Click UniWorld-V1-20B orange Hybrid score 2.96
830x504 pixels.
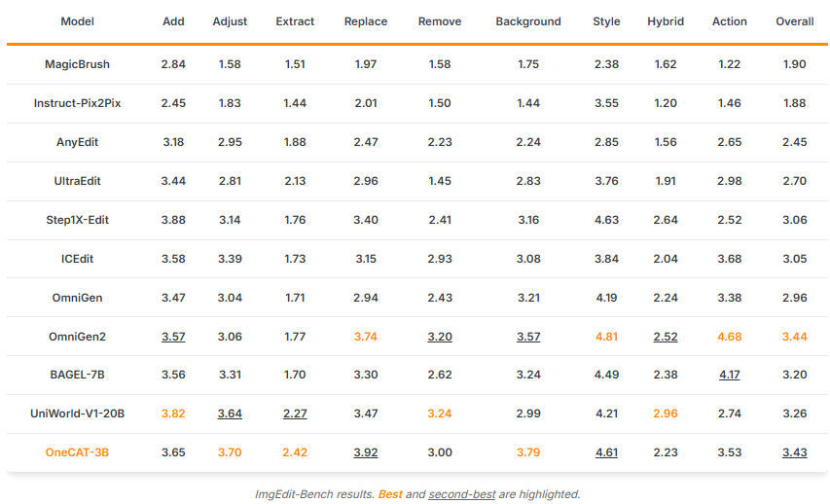point(666,414)
